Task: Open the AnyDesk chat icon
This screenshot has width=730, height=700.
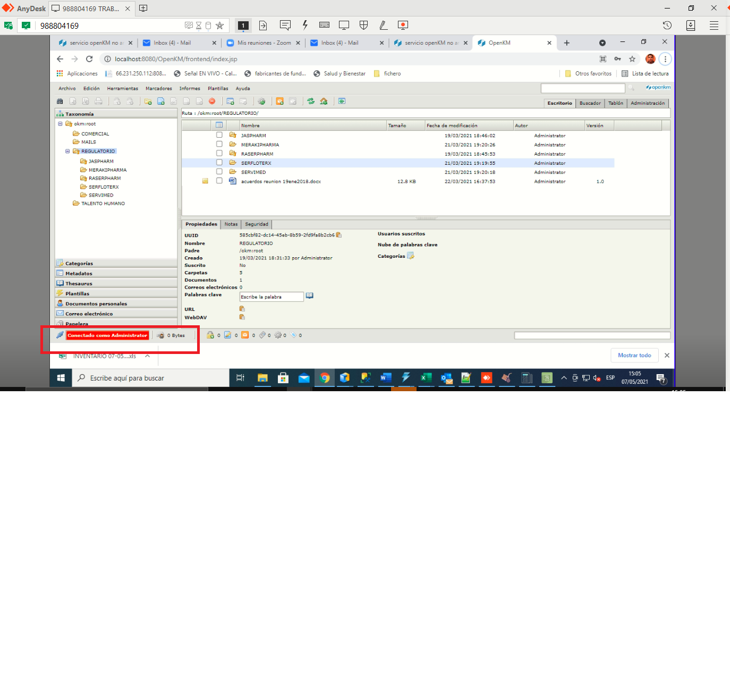Action: click(x=285, y=25)
